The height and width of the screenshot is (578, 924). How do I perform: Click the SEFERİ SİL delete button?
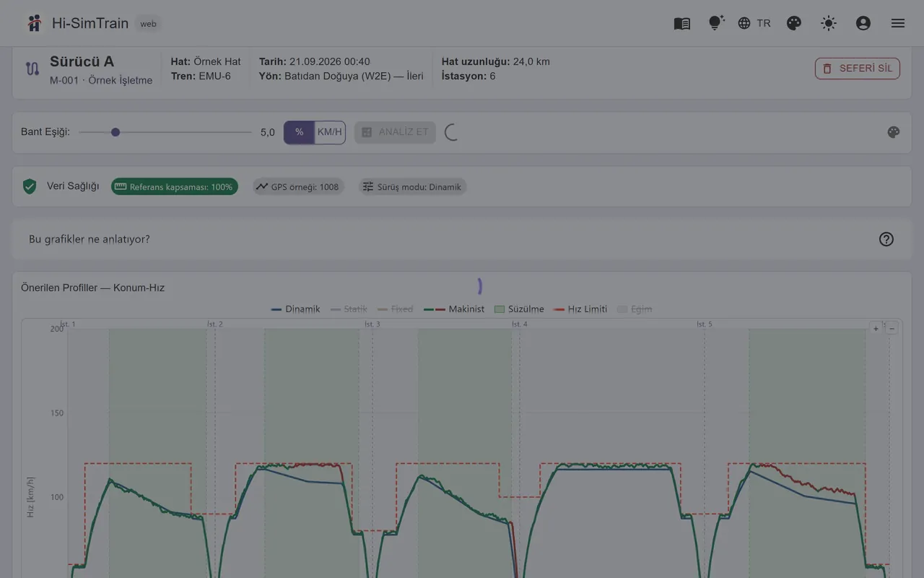pos(858,69)
